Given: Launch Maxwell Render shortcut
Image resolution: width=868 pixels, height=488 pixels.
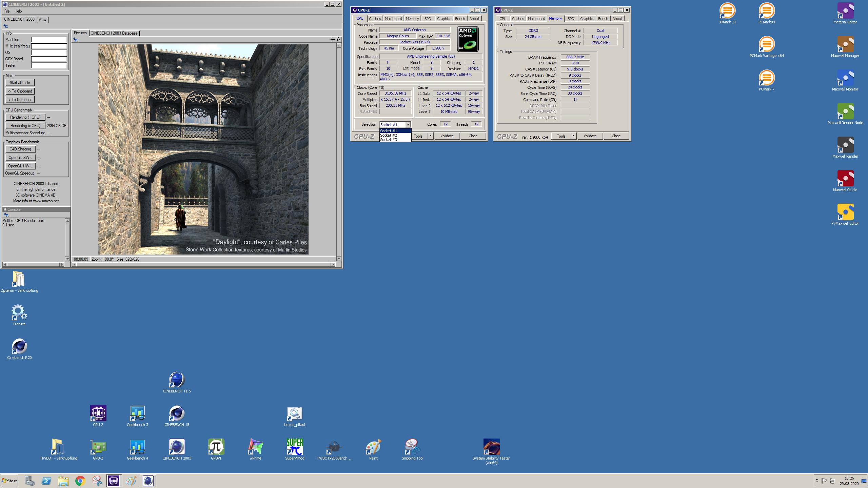Looking at the screenshot, I should click(845, 148).
